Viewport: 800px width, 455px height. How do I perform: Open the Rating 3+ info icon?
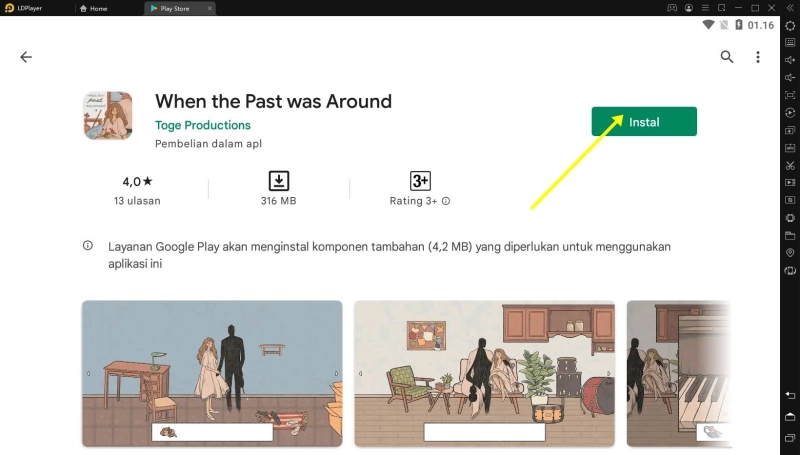point(446,201)
